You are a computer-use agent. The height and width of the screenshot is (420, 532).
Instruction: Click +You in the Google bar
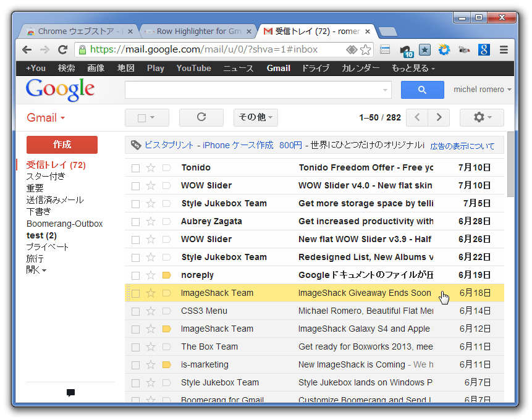coord(36,68)
